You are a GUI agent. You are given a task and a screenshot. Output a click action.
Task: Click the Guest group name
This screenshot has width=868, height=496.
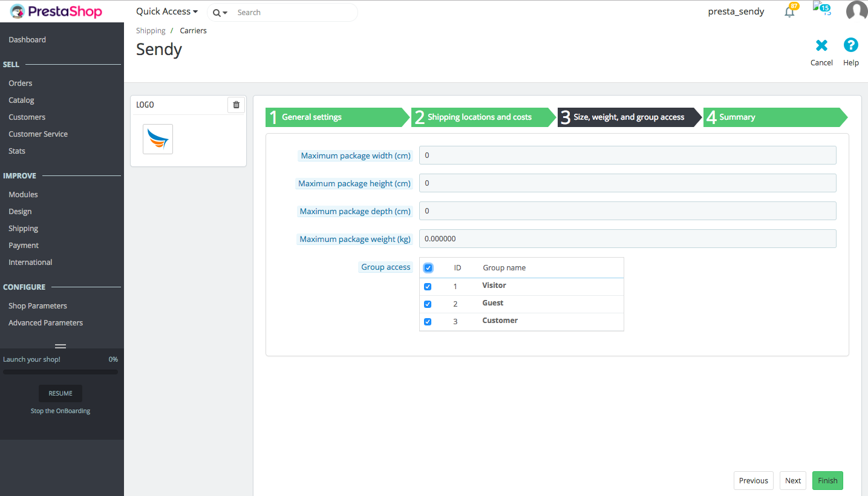[x=493, y=303]
